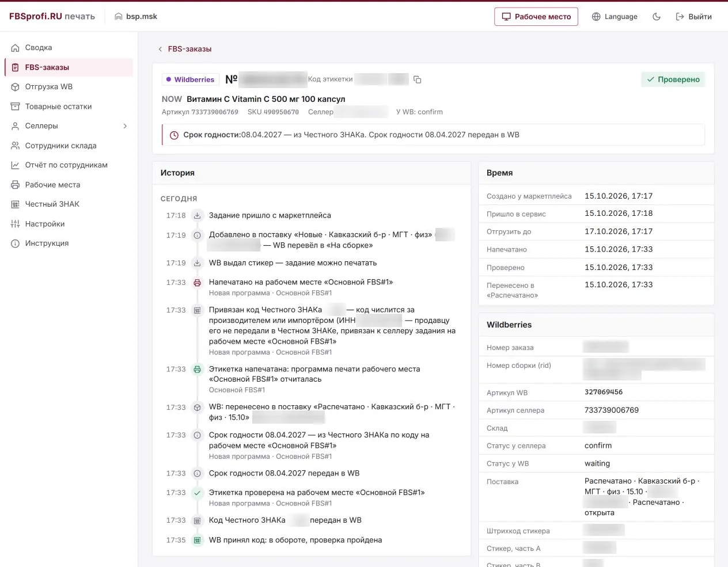Open Честный ЗНАК section
Screen dimensions: 728x567
point(69,204)
